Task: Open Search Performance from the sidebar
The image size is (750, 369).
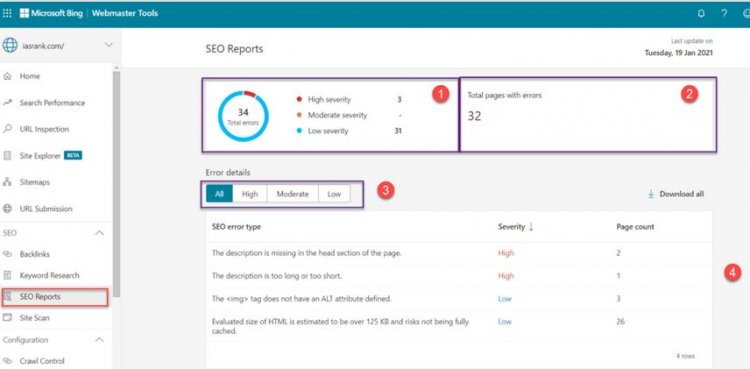Action: click(x=52, y=103)
